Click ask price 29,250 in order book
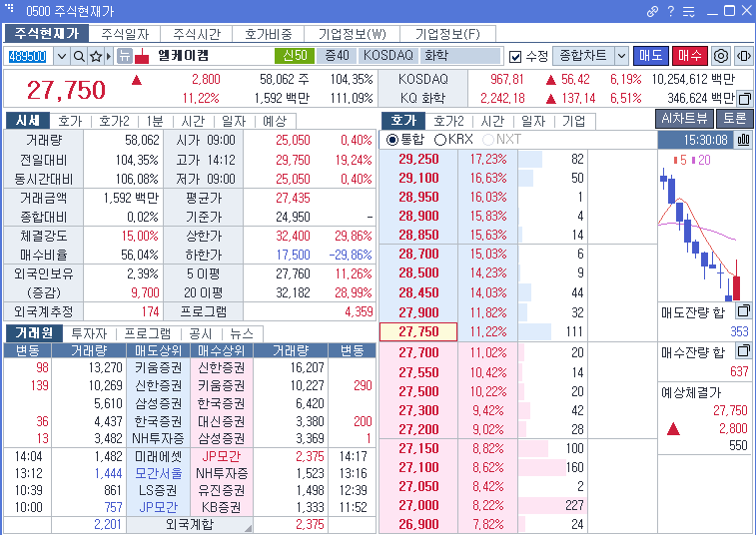 click(418, 159)
